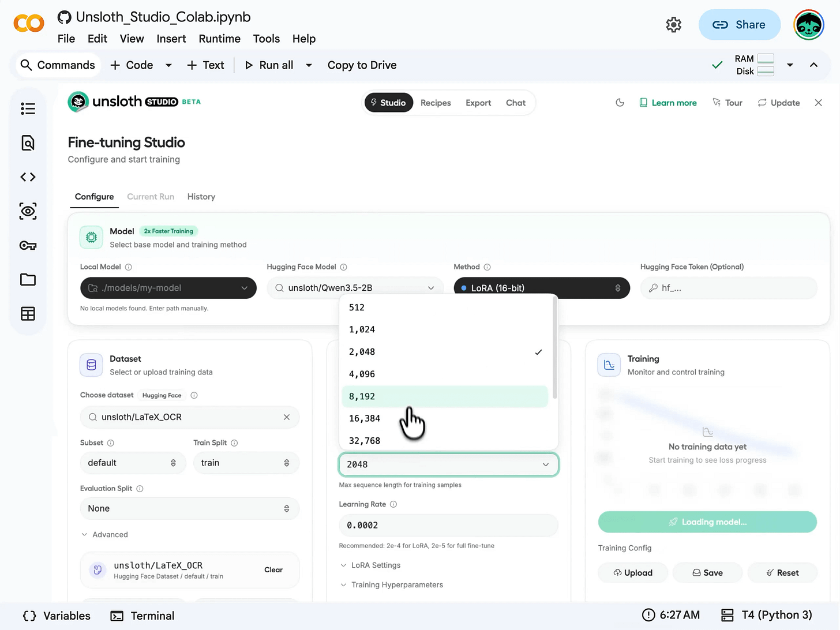
Task: Click the Colab logo
Action: coord(29,24)
